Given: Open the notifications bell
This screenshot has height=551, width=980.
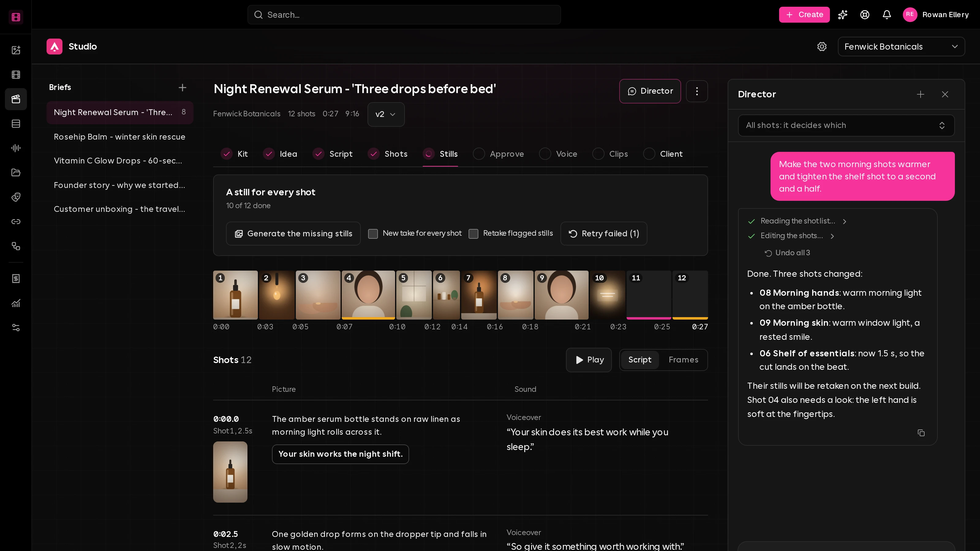Looking at the screenshot, I should (887, 14).
